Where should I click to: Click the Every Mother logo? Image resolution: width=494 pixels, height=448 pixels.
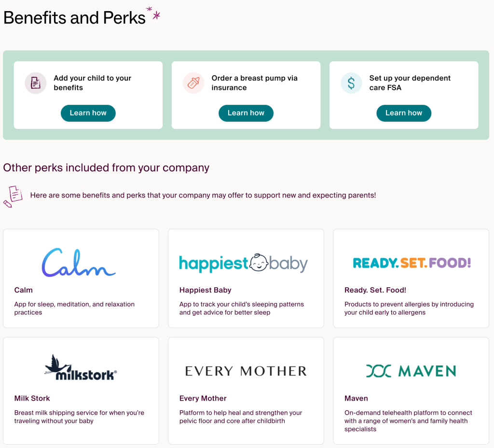pyautogui.click(x=246, y=371)
